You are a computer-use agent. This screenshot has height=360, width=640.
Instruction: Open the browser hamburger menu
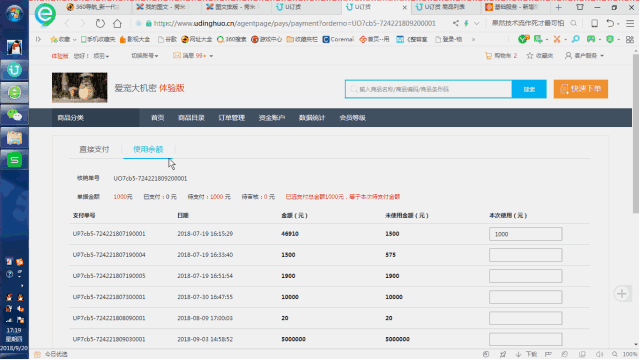pos(630,23)
